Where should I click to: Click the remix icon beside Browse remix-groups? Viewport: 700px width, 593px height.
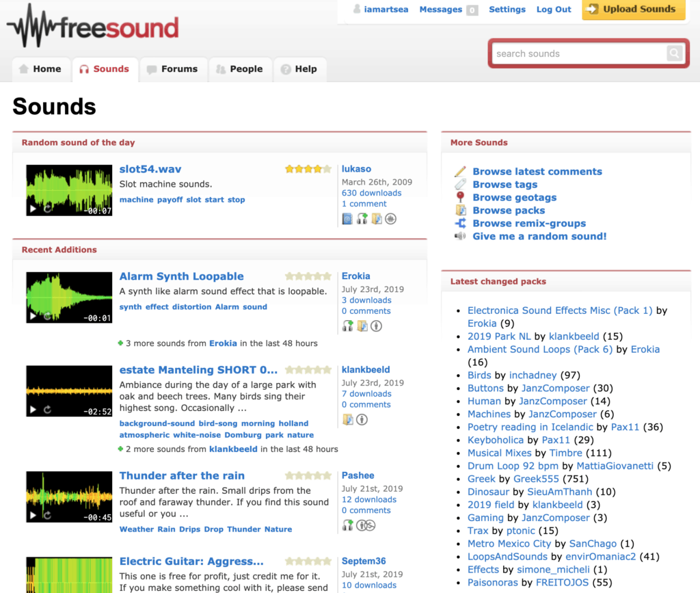tap(460, 223)
